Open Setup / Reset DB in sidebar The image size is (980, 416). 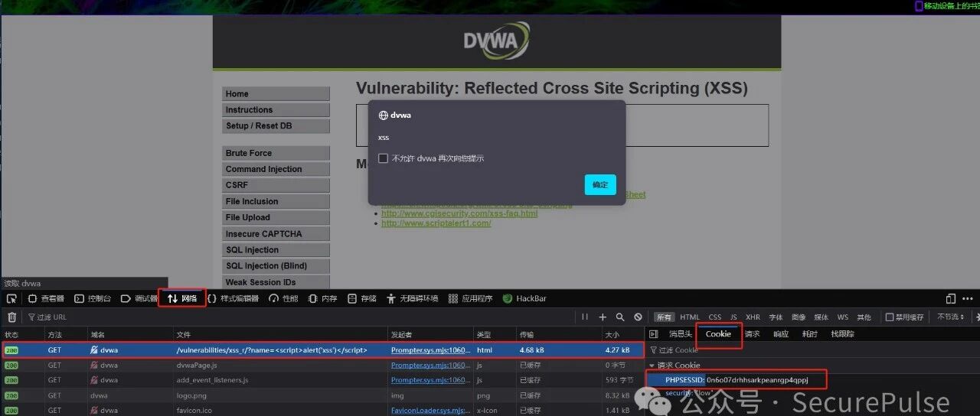(276, 125)
